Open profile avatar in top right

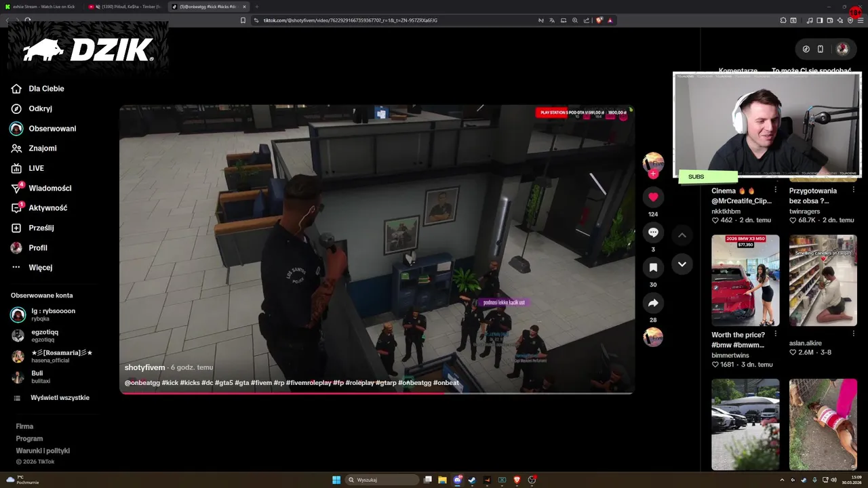[x=842, y=49]
